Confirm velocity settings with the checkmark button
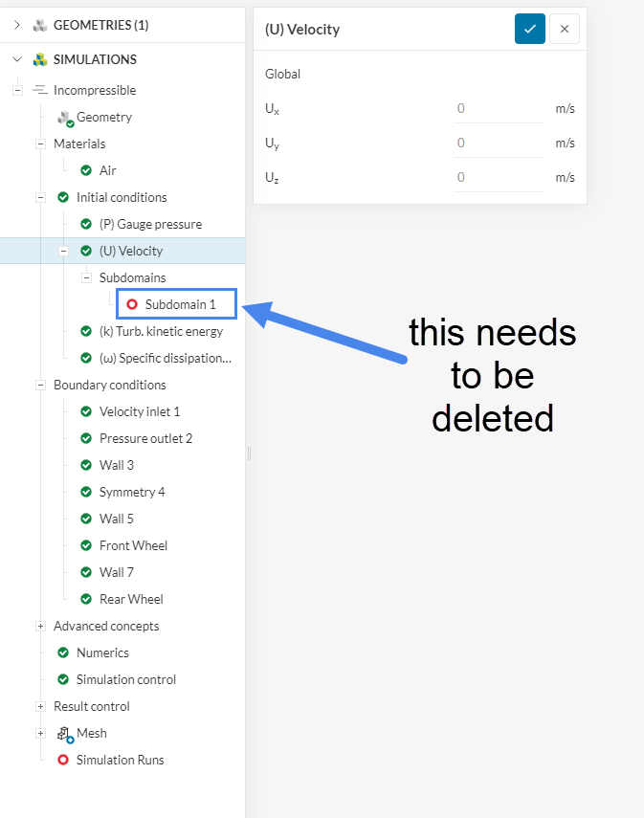 (x=529, y=29)
